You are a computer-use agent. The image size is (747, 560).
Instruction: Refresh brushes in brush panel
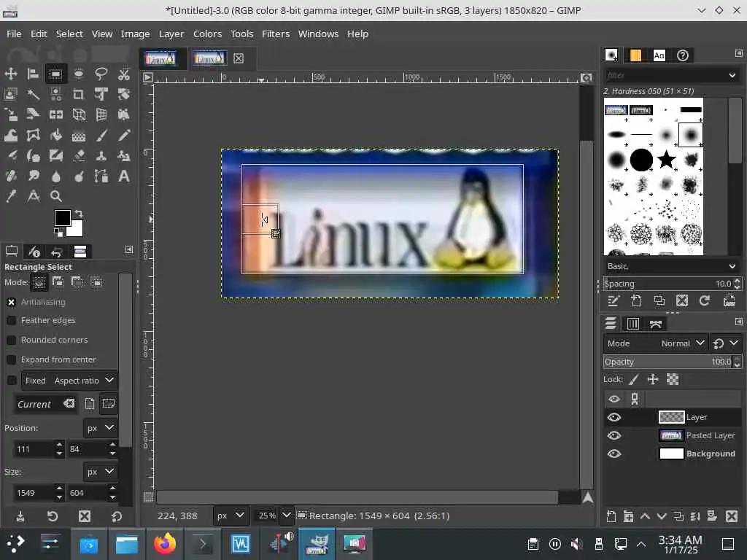tap(705, 300)
